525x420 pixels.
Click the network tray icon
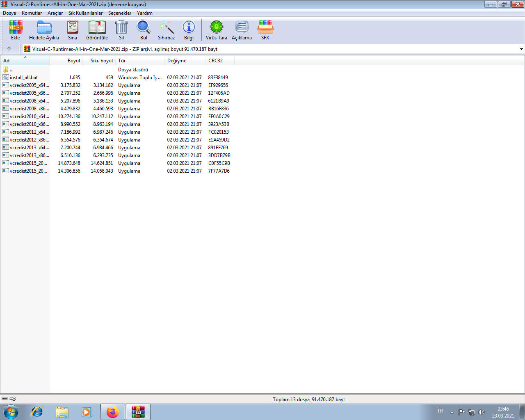point(472,412)
